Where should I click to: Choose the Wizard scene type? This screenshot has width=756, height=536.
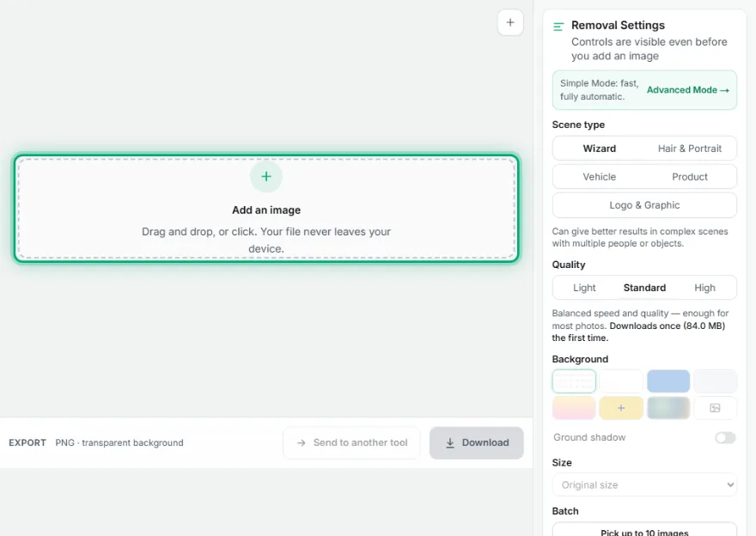coord(600,149)
